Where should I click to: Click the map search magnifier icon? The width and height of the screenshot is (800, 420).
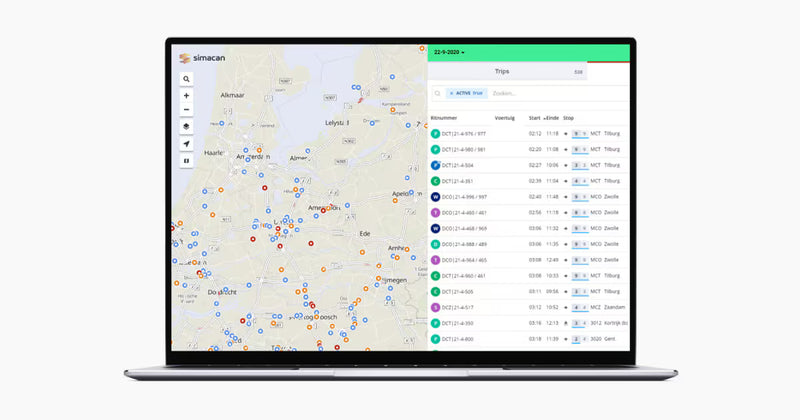[186, 79]
